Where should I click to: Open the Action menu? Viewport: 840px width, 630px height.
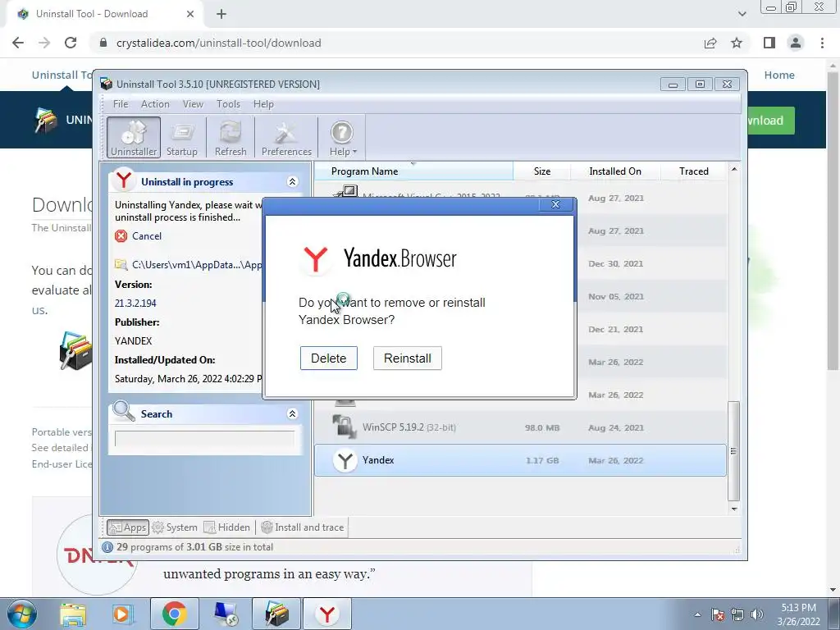[155, 104]
